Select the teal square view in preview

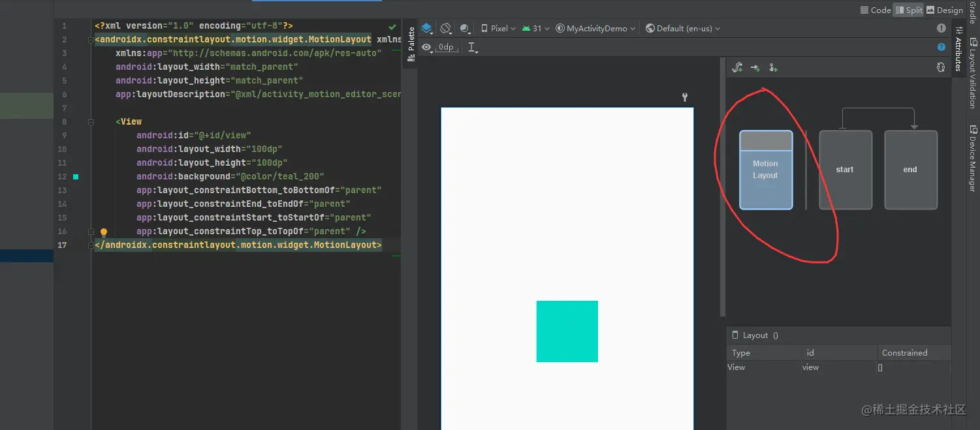click(567, 331)
